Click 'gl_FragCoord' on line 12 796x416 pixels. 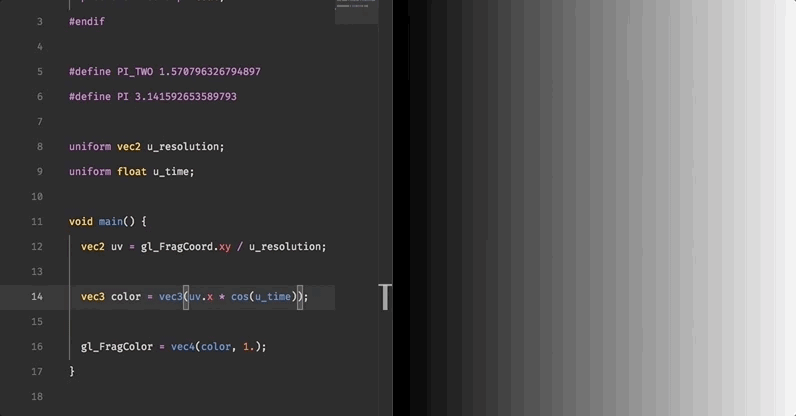(x=177, y=247)
